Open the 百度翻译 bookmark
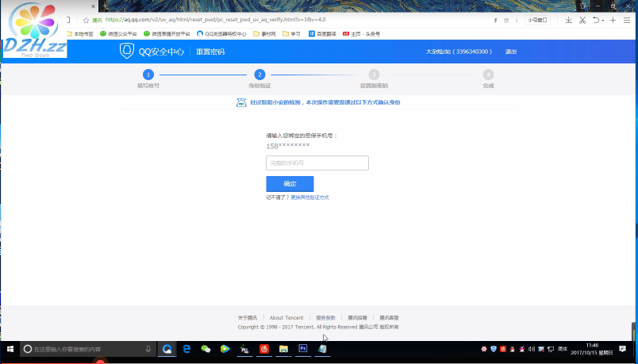 [x=322, y=34]
